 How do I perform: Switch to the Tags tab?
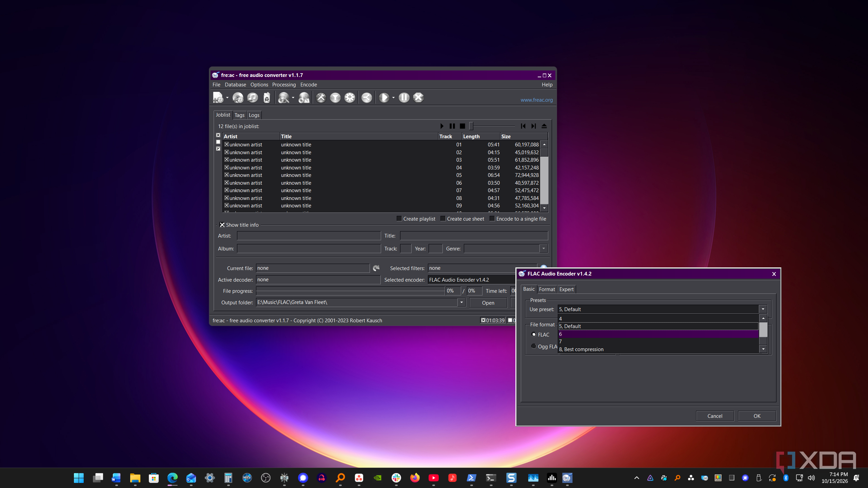point(239,115)
